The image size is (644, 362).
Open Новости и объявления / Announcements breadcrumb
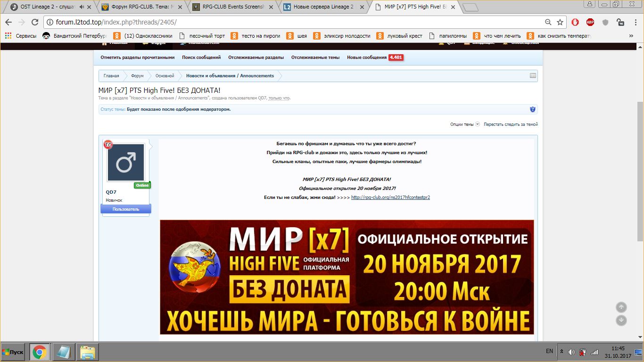click(x=230, y=76)
